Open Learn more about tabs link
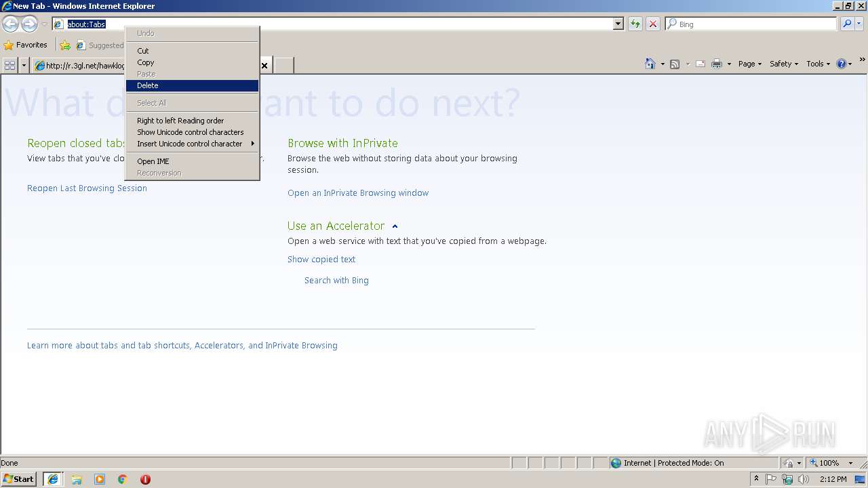 (x=182, y=346)
